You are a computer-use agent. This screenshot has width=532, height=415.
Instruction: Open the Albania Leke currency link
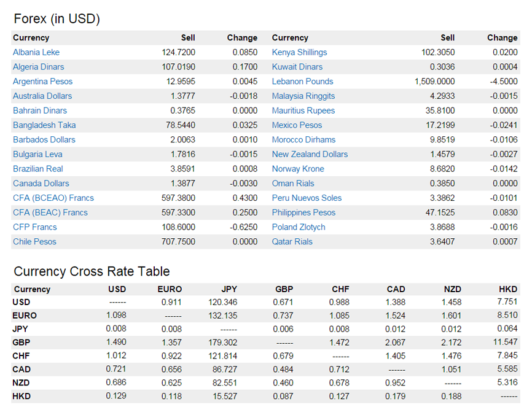point(36,52)
